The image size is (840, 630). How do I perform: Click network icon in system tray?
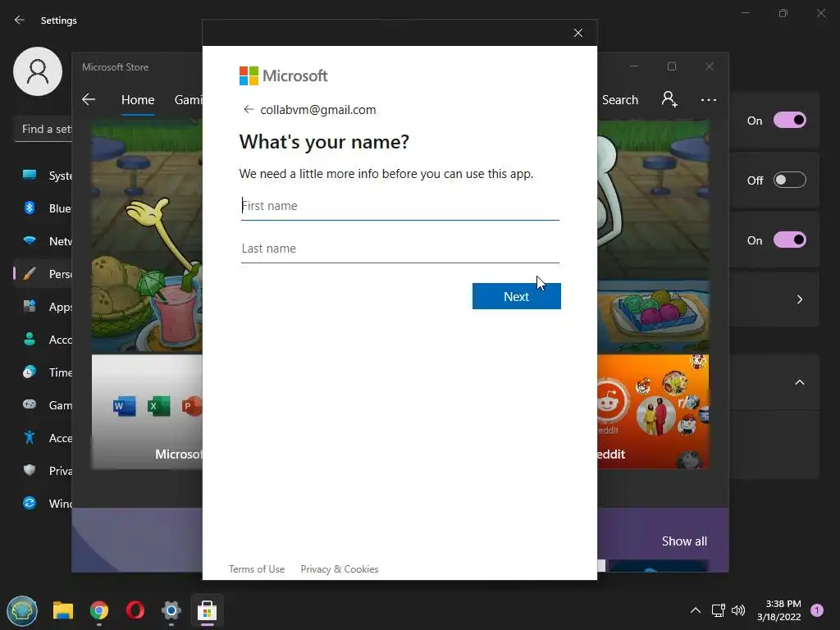click(718, 610)
